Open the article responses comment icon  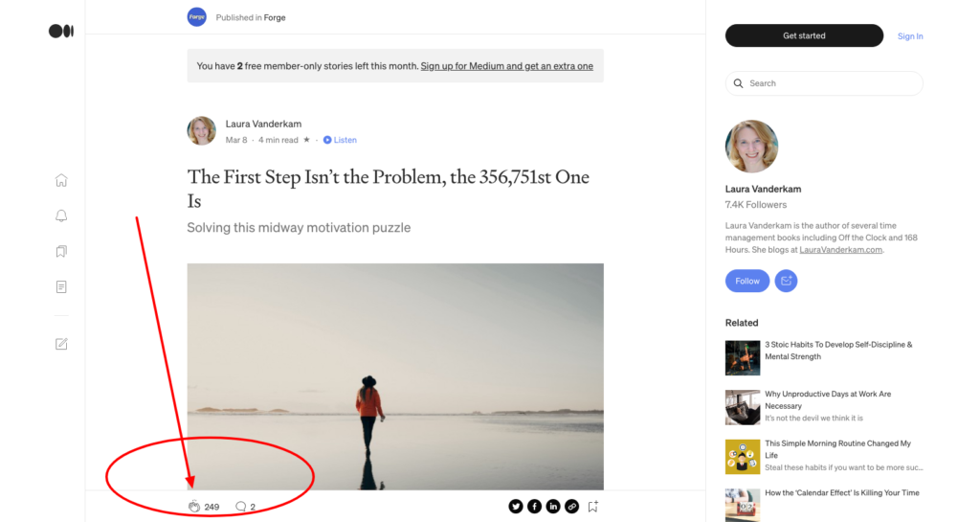(x=240, y=507)
